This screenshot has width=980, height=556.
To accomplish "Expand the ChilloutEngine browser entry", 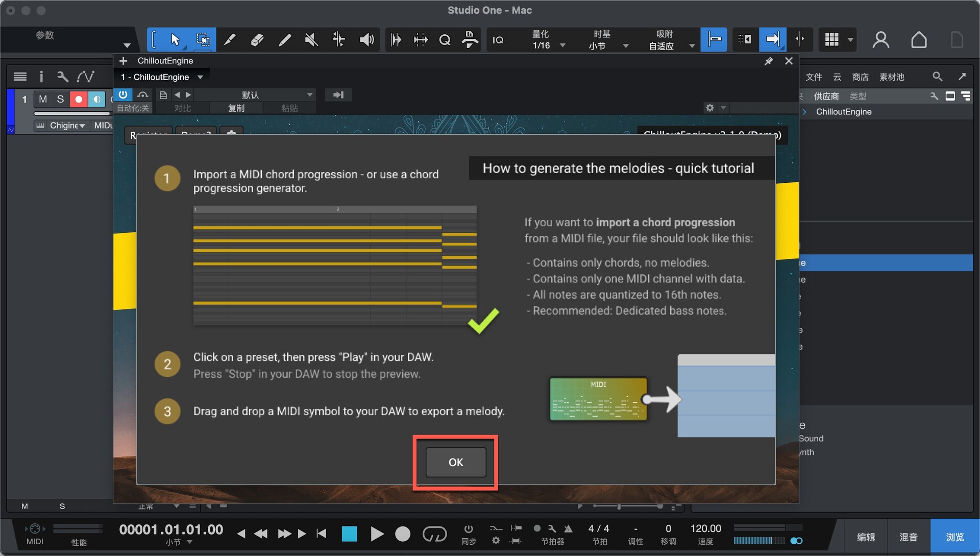I will tap(804, 112).
